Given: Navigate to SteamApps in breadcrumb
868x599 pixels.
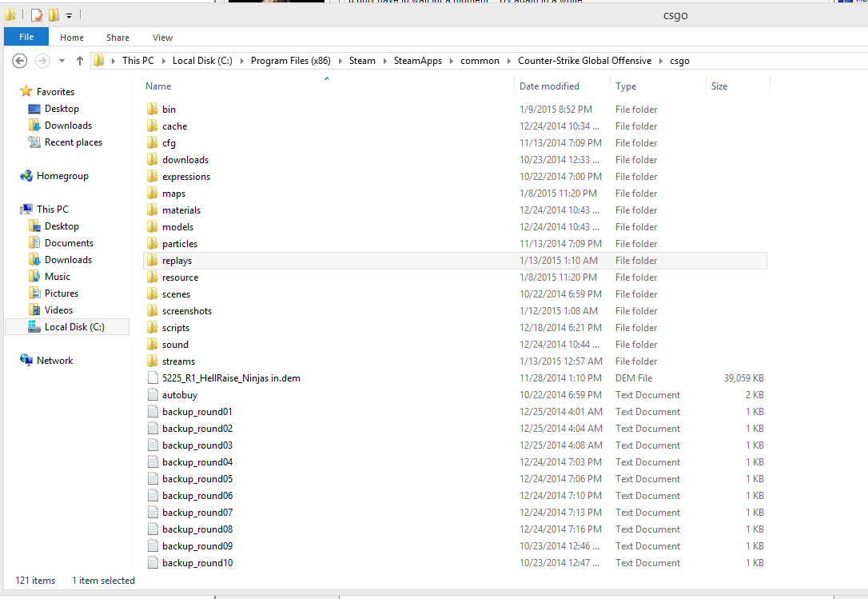Looking at the screenshot, I should pos(418,61).
